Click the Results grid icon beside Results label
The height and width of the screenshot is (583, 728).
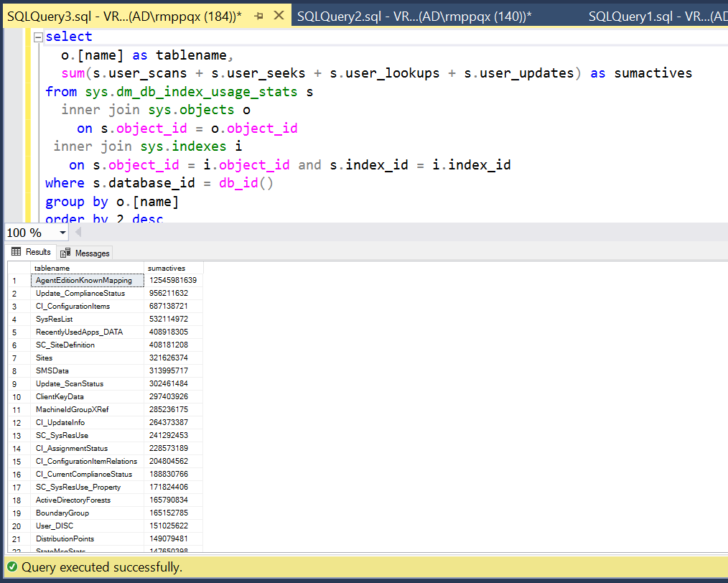coord(14,252)
